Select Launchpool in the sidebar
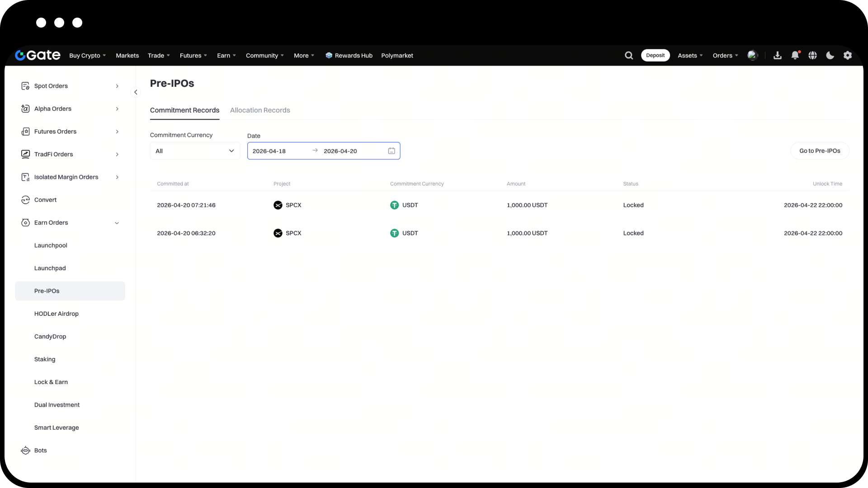This screenshot has width=868, height=488. pos(51,245)
